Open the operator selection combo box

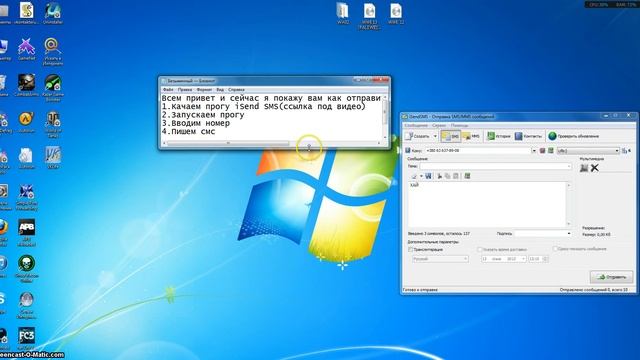click(x=588, y=151)
